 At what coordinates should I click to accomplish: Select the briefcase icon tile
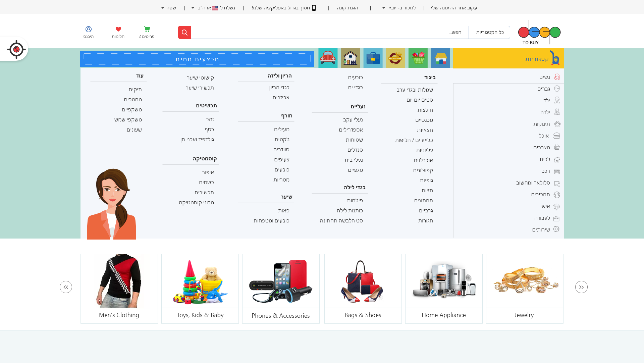point(373,58)
